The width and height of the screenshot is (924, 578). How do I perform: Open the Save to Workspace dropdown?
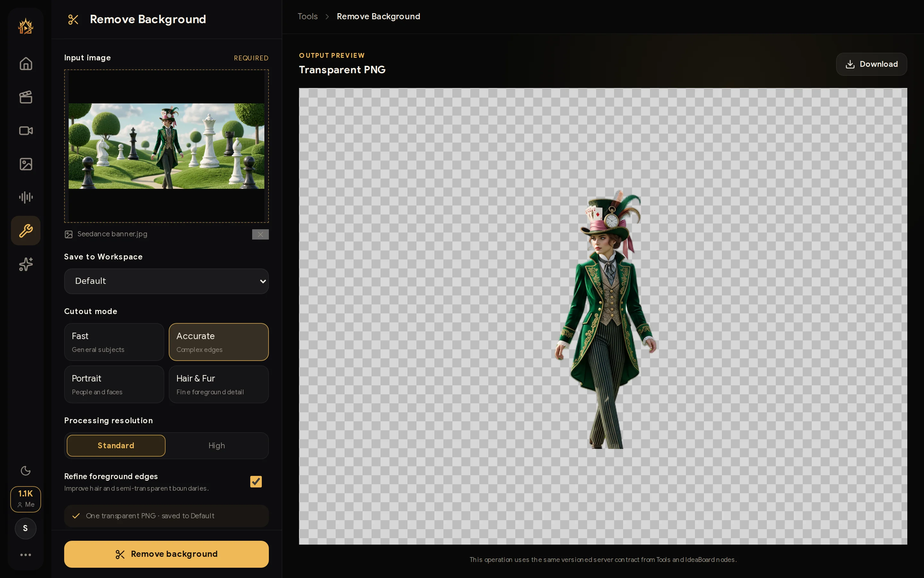click(167, 281)
